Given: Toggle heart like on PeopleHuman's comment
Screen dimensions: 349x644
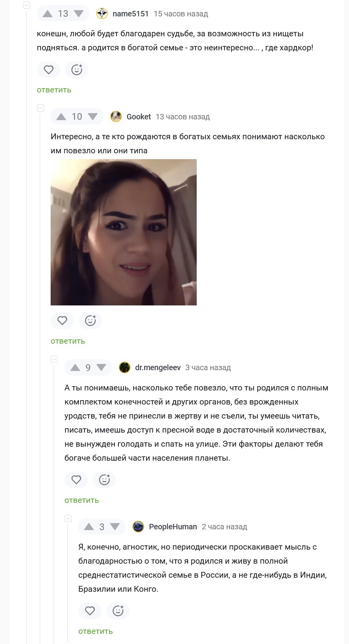Looking at the screenshot, I should coord(90,611).
